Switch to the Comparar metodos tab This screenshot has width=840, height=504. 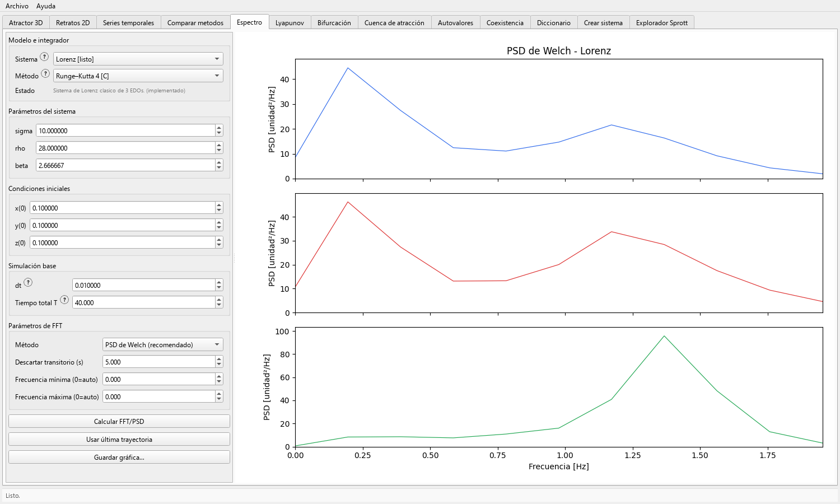(x=195, y=23)
